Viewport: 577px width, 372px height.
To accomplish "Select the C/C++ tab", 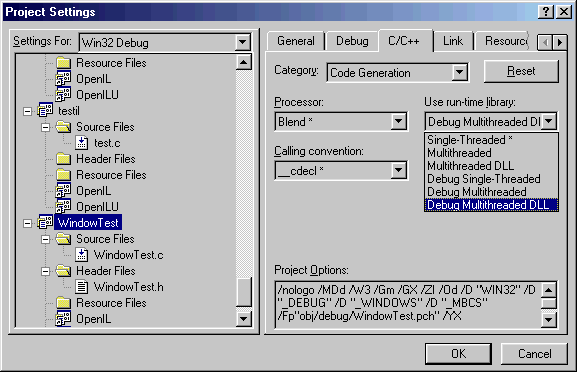I will coord(404,40).
